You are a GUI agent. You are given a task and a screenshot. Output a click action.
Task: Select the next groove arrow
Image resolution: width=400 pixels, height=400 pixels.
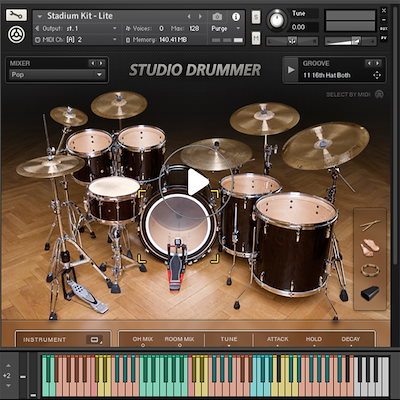point(377,63)
